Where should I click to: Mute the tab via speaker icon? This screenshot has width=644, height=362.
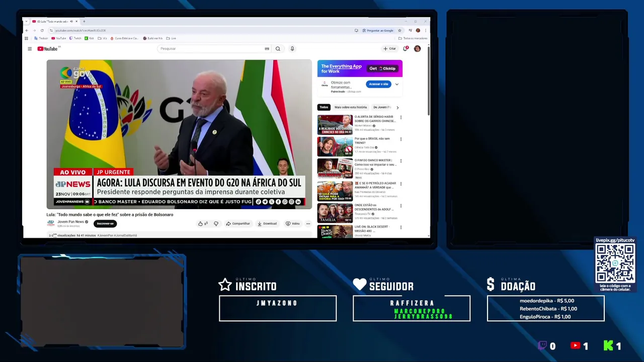[x=71, y=22]
